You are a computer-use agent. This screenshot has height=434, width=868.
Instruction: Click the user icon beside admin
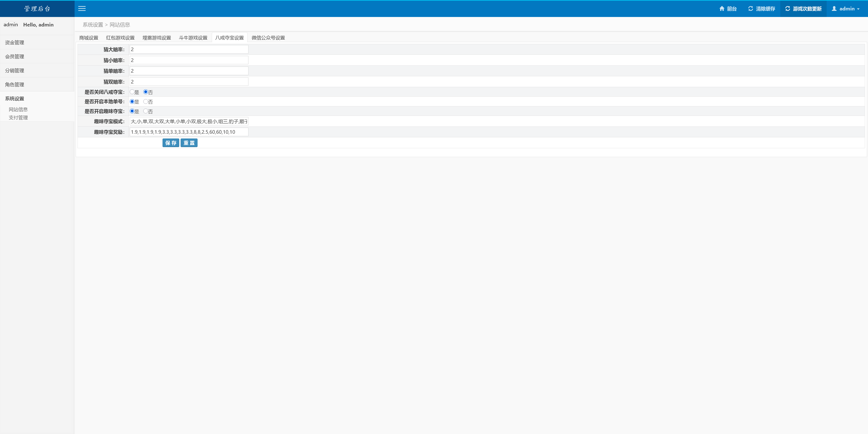coord(834,9)
